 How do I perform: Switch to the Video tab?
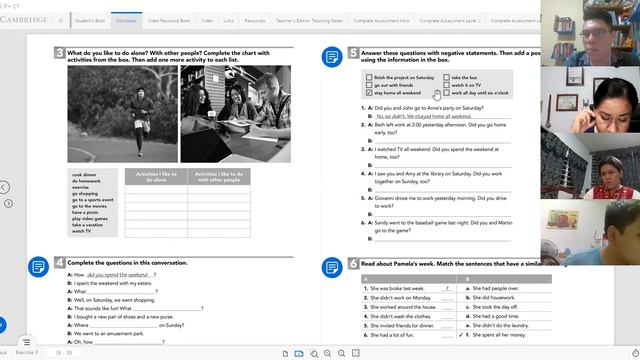click(207, 20)
